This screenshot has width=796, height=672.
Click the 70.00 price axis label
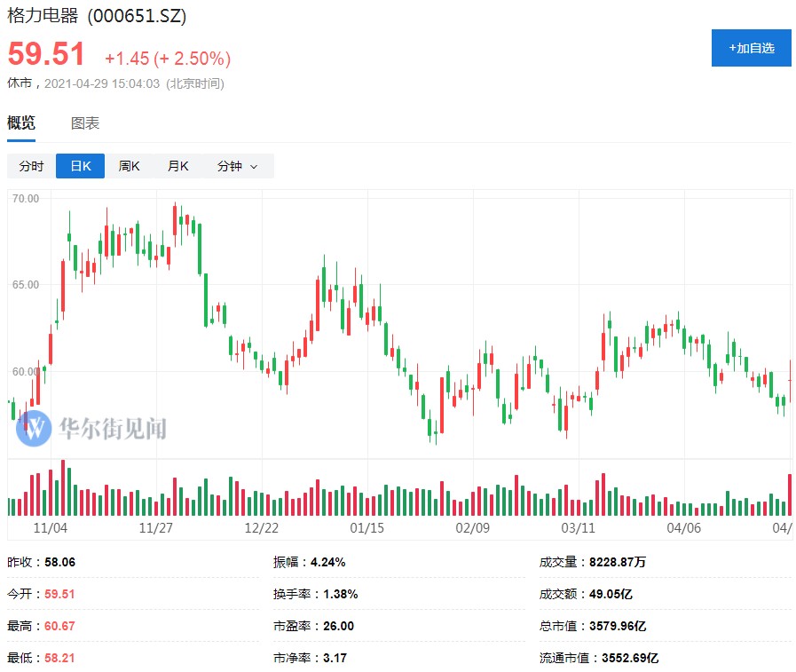[26, 199]
